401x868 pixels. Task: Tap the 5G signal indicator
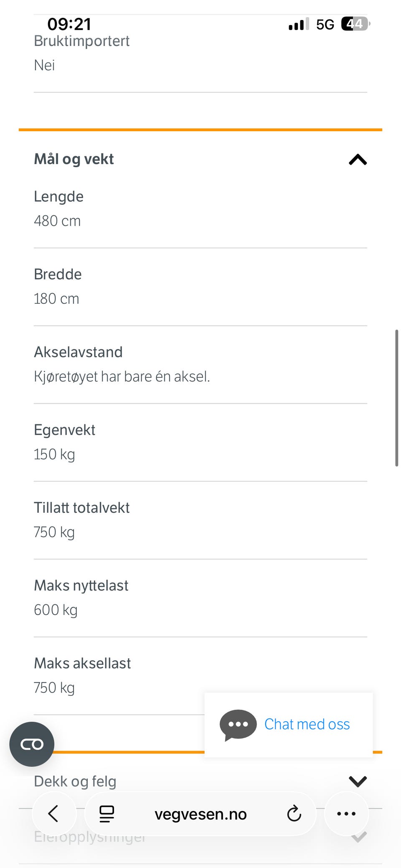[325, 25]
